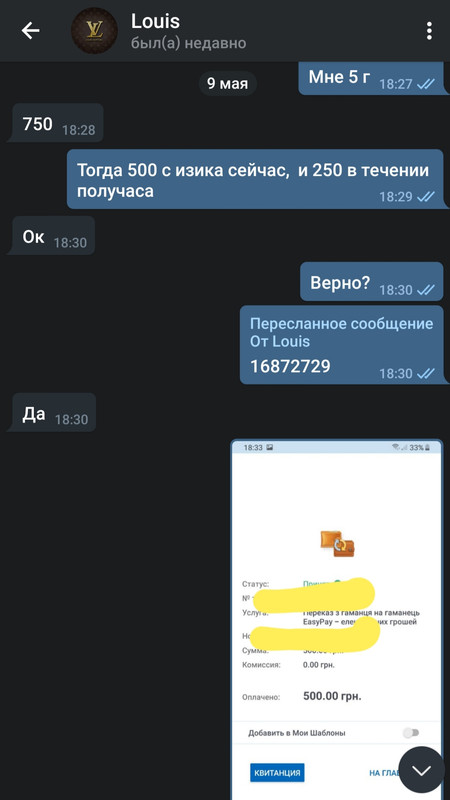
Task: Go back using the arrow icon
Action: coord(30,31)
